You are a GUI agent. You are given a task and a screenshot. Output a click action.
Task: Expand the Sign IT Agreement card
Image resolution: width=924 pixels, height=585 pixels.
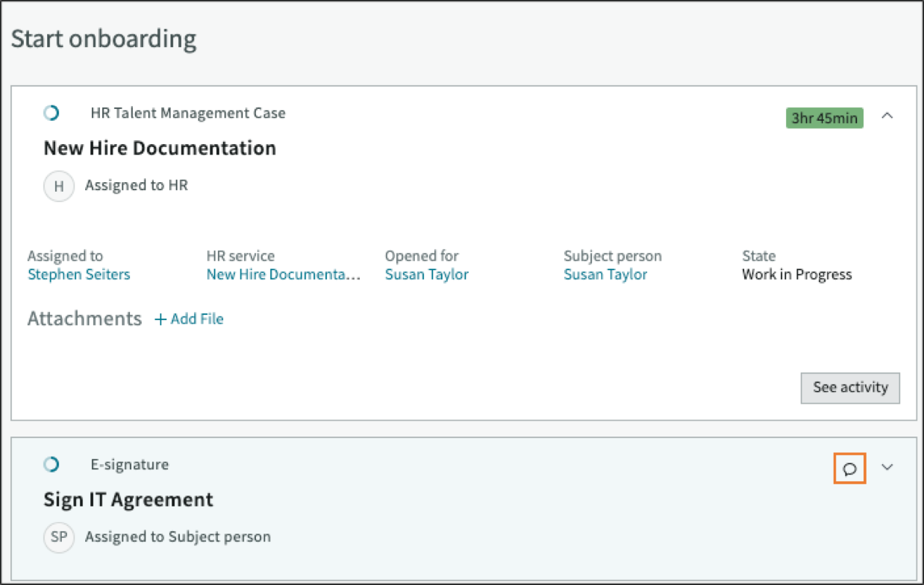(x=887, y=467)
